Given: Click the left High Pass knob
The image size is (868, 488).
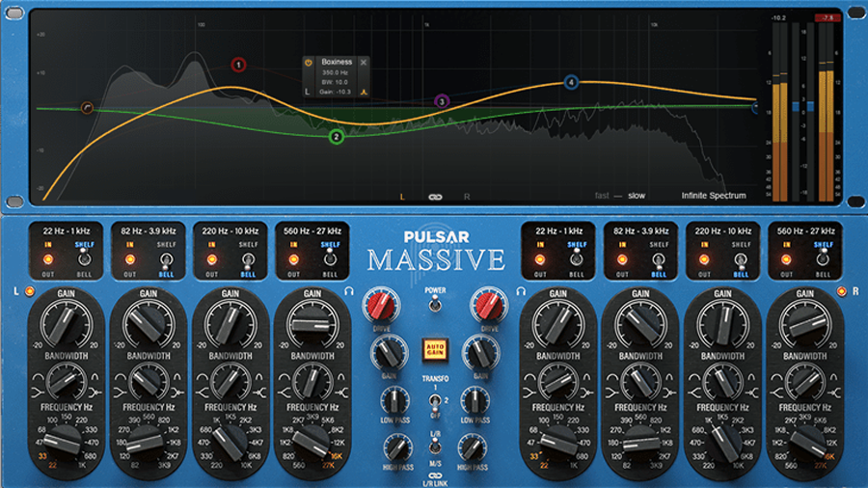Looking at the screenshot, I should click(x=397, y=448).
